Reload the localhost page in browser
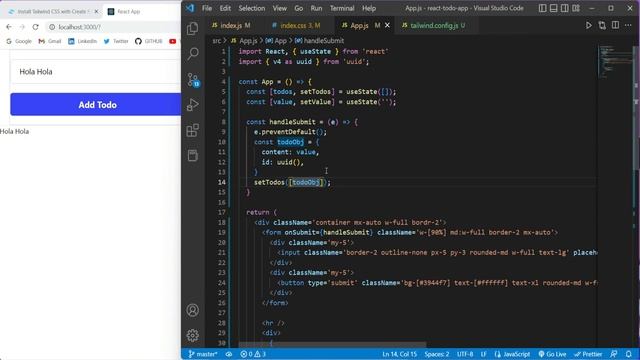640x360 pixels. click(36, 27)
